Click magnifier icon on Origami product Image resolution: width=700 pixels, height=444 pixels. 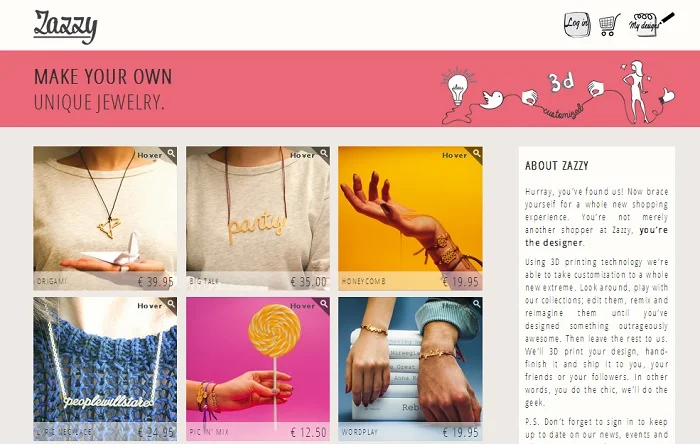pos(171,153)
